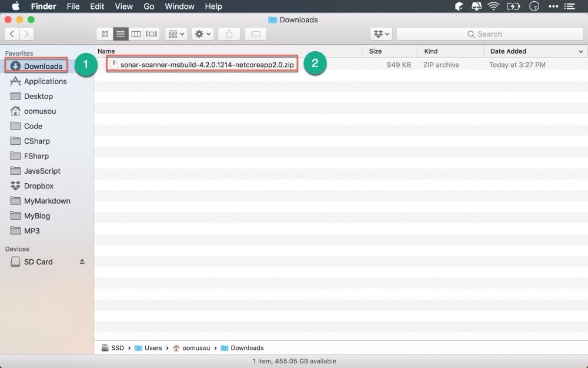The image size is (588, 368).
Task: Switch to cover flow view
Action: coord(152,34)
